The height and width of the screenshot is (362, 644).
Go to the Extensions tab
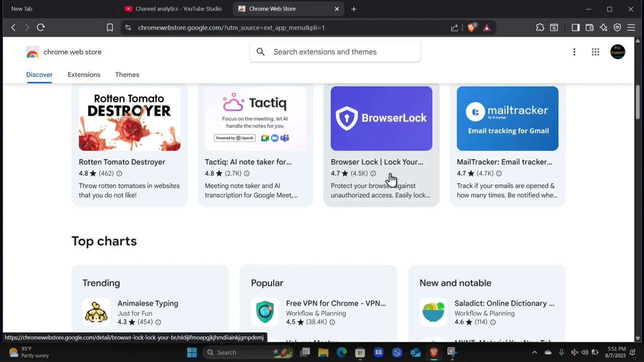click(x=84, y=74)
